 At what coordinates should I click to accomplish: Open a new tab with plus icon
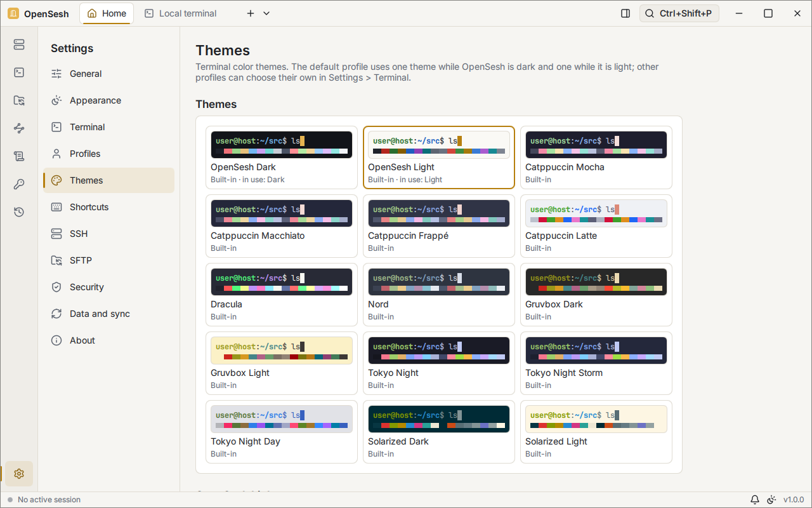[251, 13]
